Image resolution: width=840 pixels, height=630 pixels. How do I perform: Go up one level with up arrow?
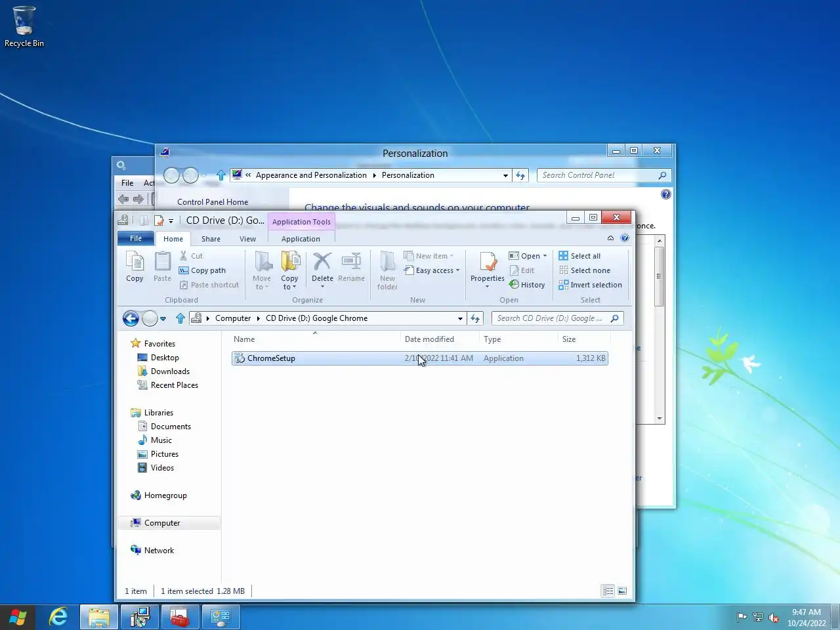180,319
